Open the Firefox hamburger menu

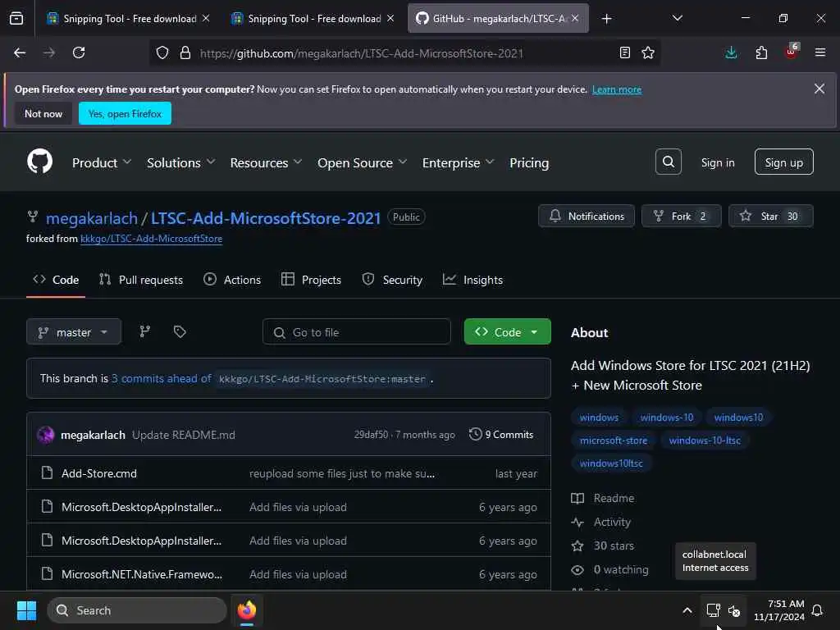click(x=820, y=52)
